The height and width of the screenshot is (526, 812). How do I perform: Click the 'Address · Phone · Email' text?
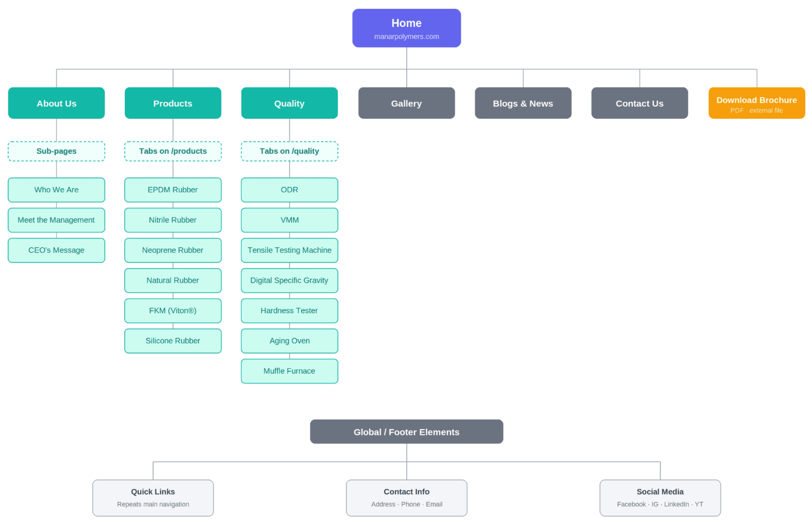[x=407, y=504]
